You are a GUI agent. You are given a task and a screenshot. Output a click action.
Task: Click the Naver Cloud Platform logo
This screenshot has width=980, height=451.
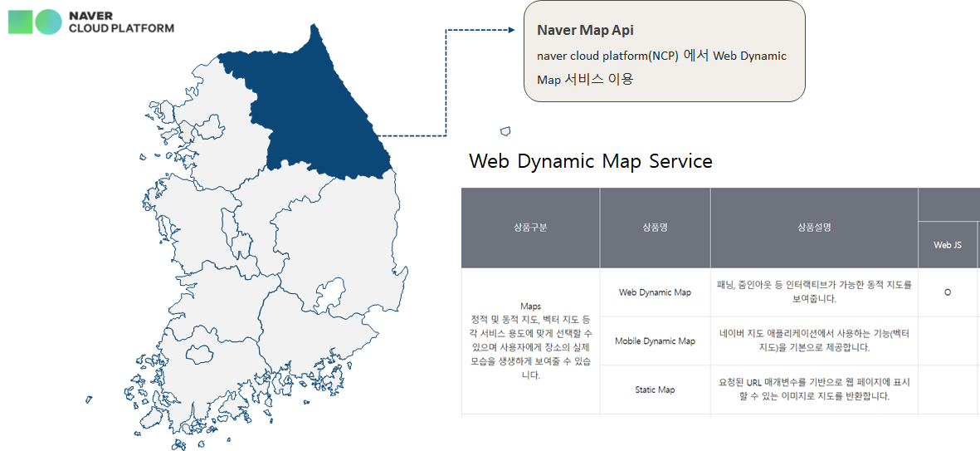coord(91,22)
